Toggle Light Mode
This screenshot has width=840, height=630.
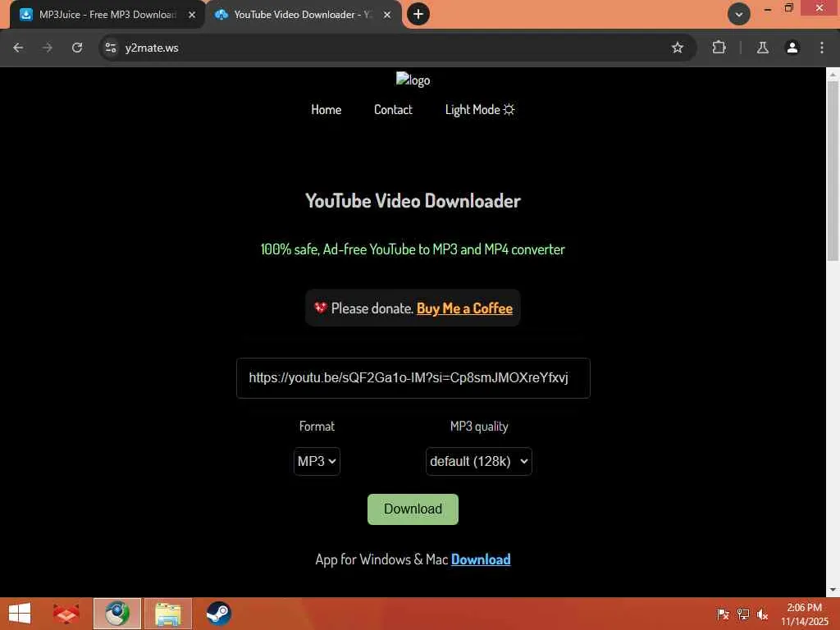point(480,110)
